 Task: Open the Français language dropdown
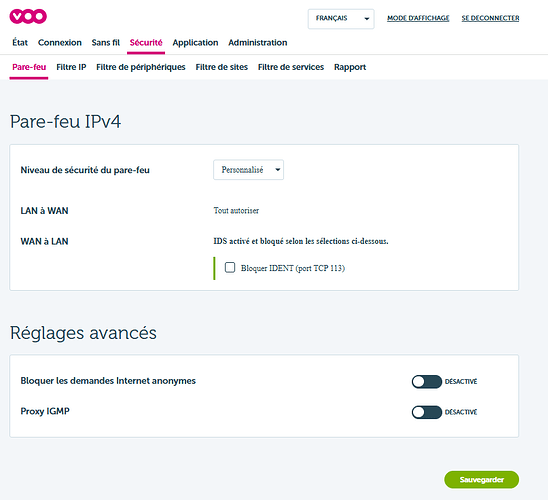341,19
